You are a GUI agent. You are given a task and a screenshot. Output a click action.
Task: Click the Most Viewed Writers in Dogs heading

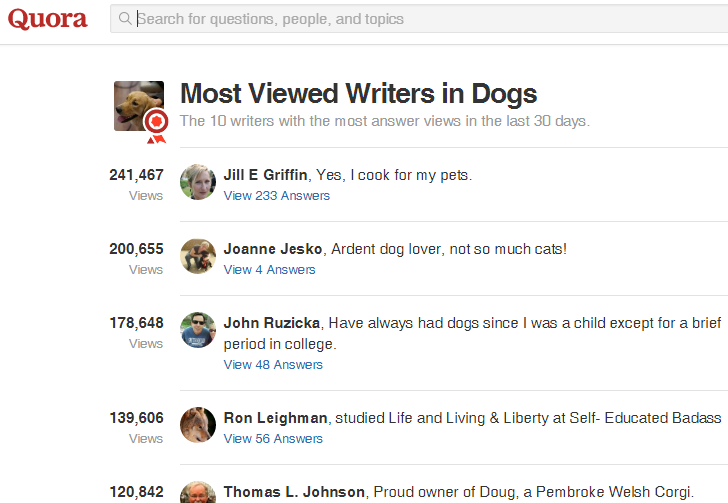point(358,94)
